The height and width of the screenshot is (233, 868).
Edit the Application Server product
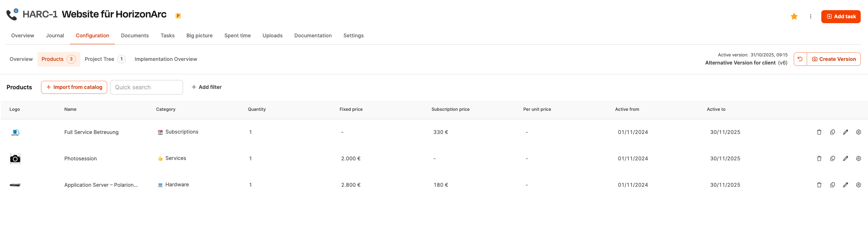(x=845, y=185)
